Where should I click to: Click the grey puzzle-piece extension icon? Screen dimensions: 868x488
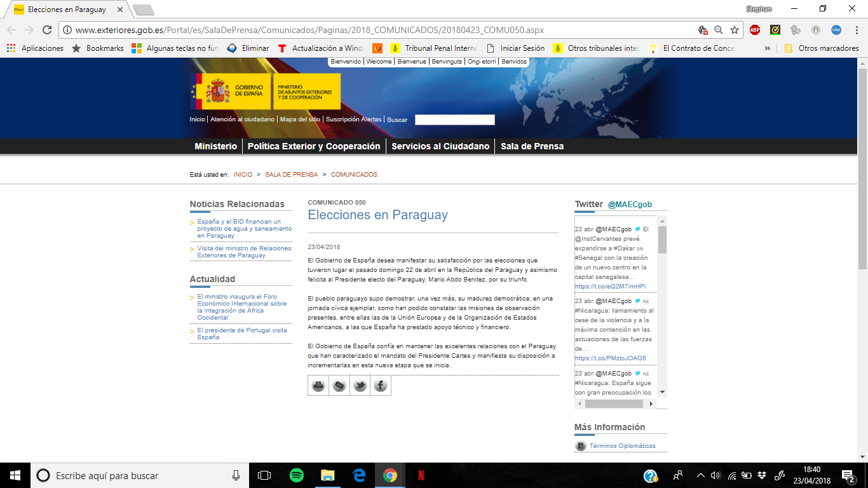click(796, 30)
